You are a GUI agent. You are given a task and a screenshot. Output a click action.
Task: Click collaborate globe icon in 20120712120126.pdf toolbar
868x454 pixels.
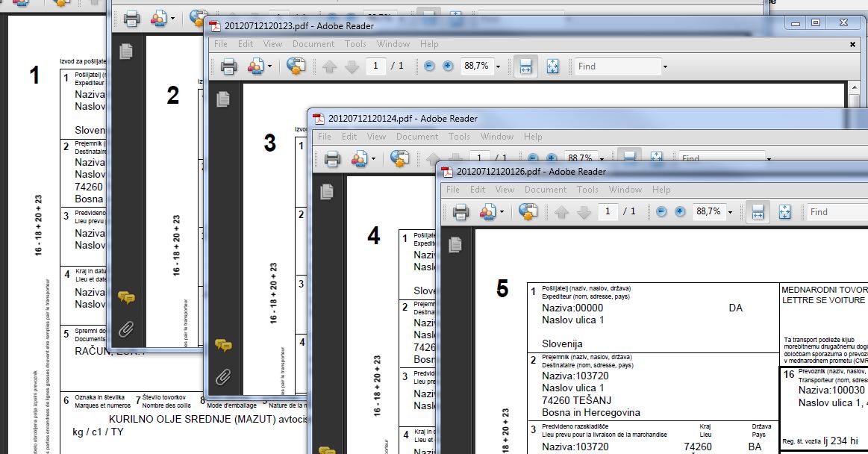coord(528,211)
